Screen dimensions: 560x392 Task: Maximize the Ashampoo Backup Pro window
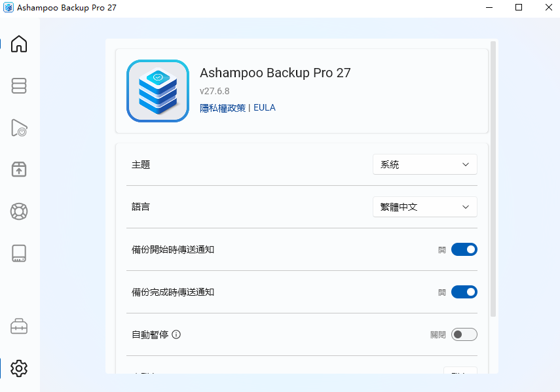[x=519, y=7]
